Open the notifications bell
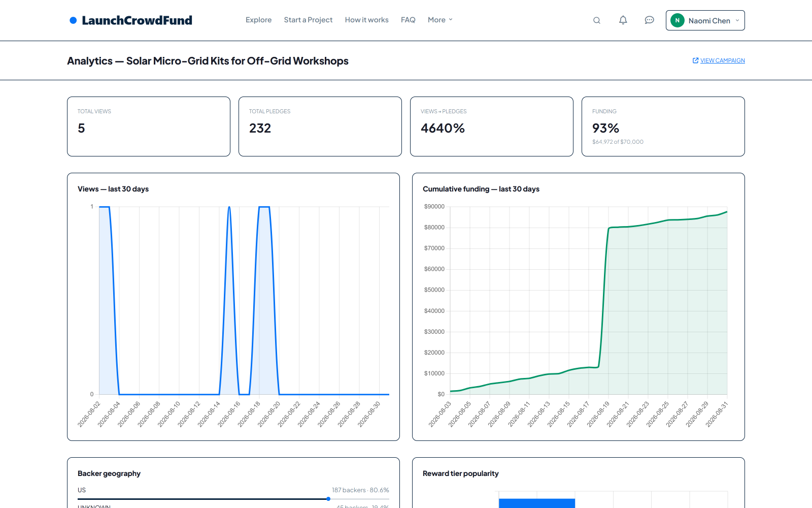Viewport: 812px width, 508px height. click(623, 20)
